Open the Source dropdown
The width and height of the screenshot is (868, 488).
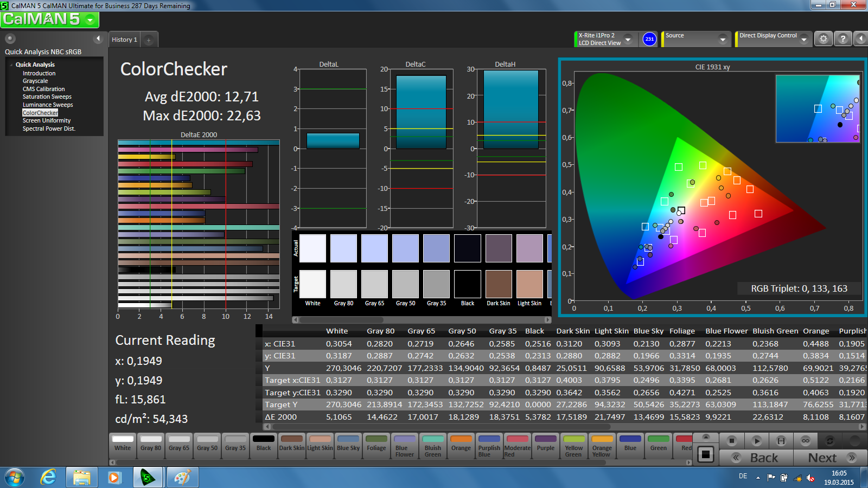pos(722,39)
